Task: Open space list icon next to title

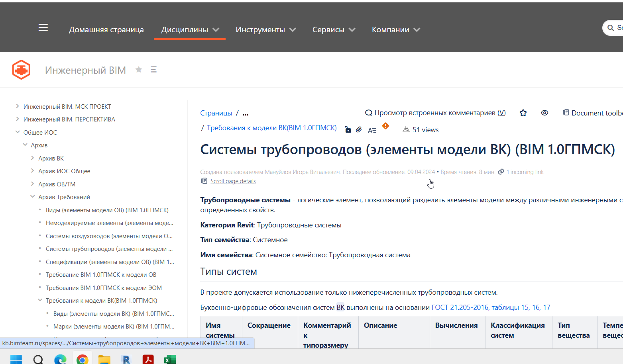Action: 153,70
